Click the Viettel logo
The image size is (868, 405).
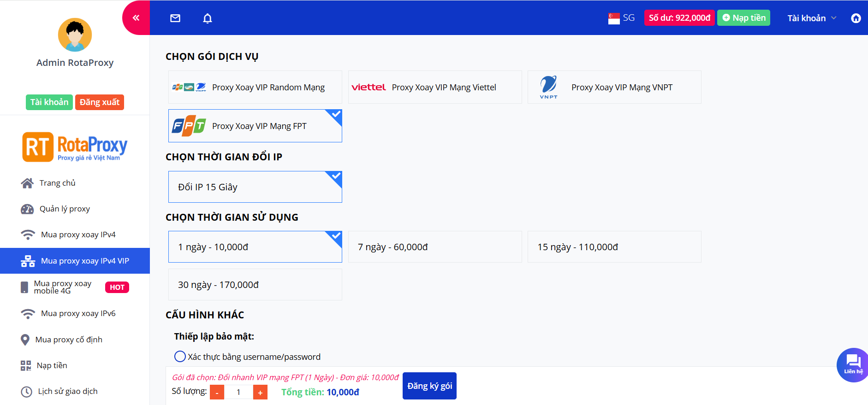pos(369,87)
